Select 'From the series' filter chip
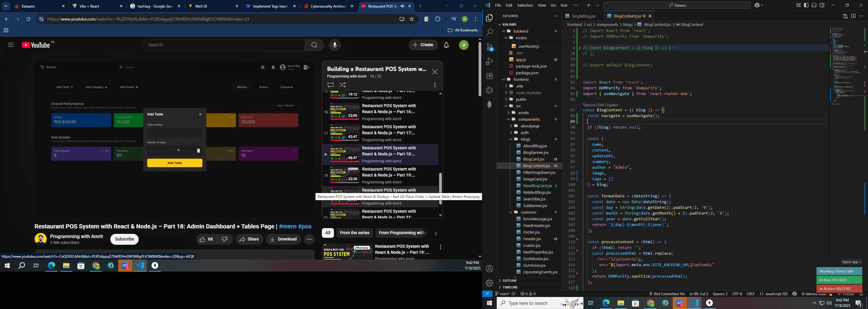 coord(354,233)
